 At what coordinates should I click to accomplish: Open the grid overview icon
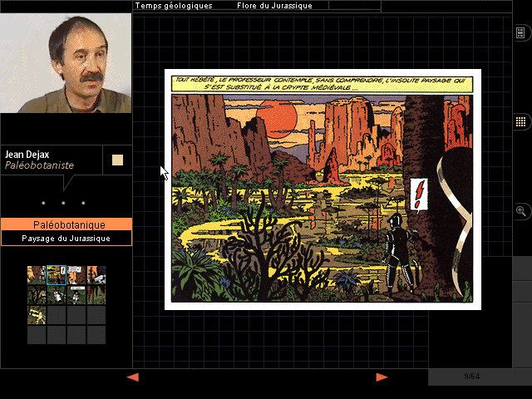(520, 121)
